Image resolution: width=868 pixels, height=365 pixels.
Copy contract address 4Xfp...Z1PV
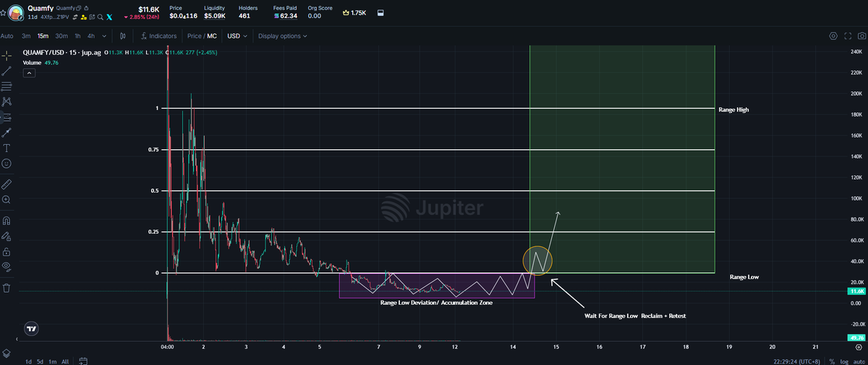[55, 17]
